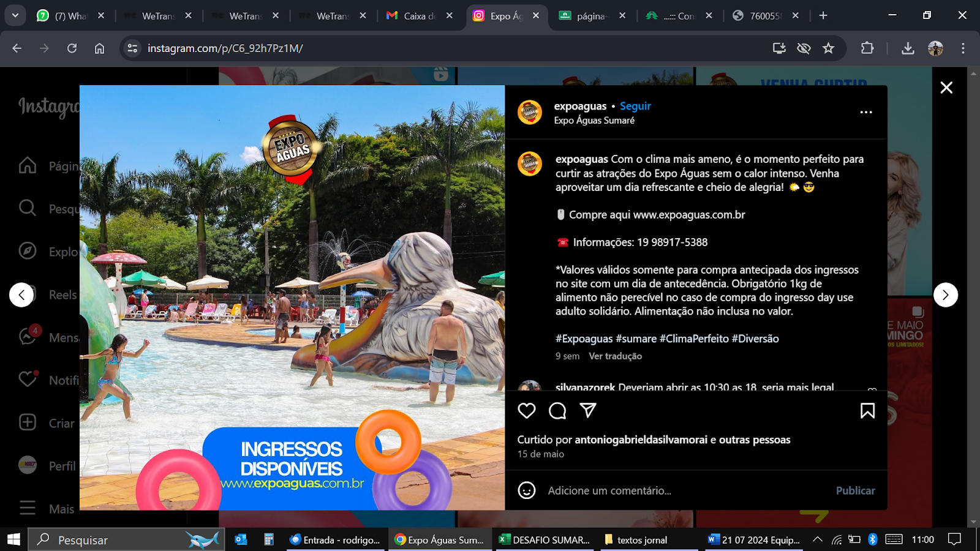The width and height of the screenshot is (980, 551).
Task: Open Windows Start menu
Action: [x=13, y=539]
